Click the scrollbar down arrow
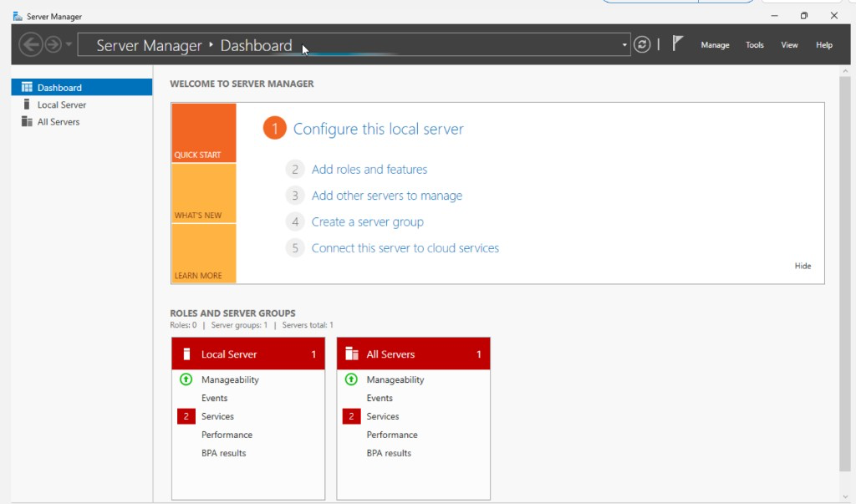The image size is (856, 504). coord(845,497)
